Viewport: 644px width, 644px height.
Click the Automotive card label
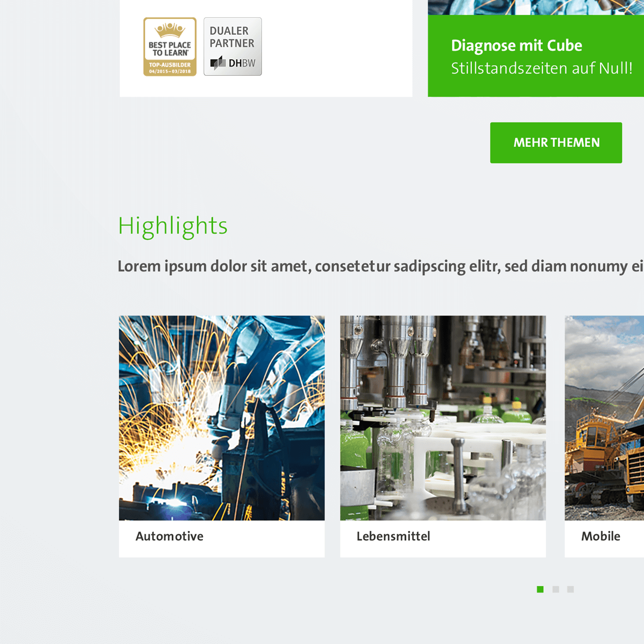point(170,536)
